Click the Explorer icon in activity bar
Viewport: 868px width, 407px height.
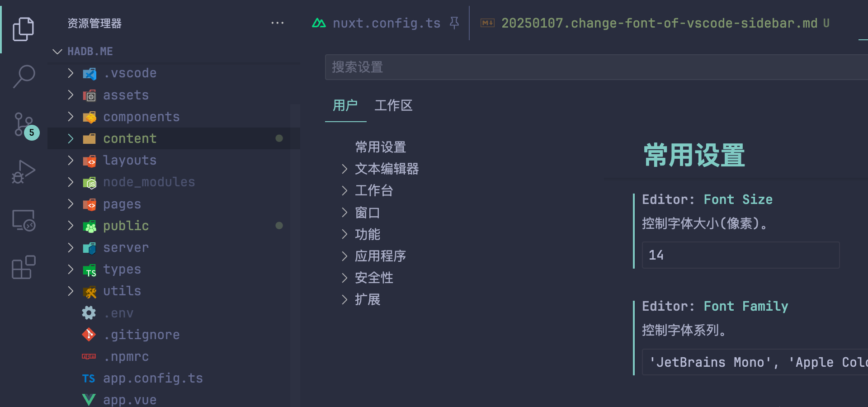click(24, 28)
